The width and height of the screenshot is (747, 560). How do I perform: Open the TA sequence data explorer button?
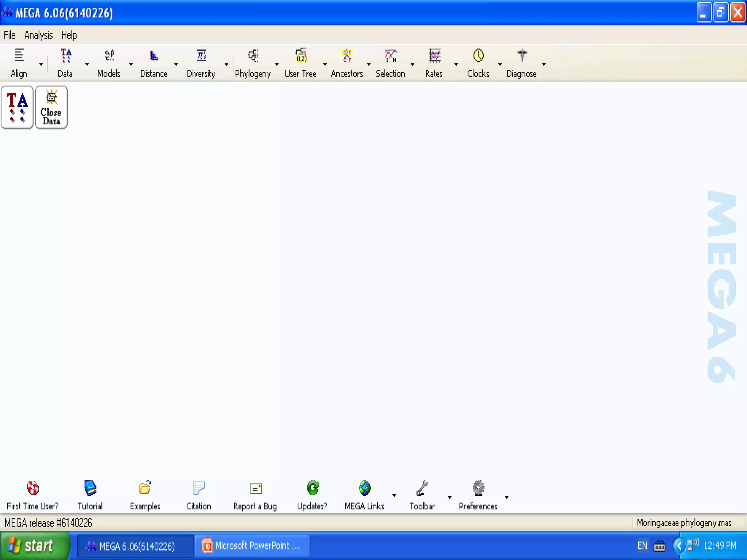pyautogui.click(x=17, y=107)
